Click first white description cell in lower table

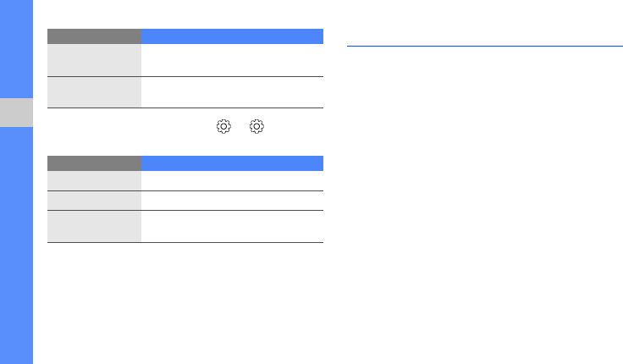point(232,180)
